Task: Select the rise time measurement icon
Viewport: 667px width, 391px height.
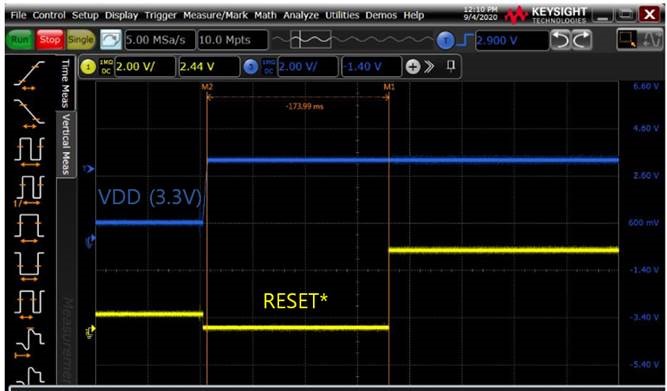Action: click(x=29, y=76)
